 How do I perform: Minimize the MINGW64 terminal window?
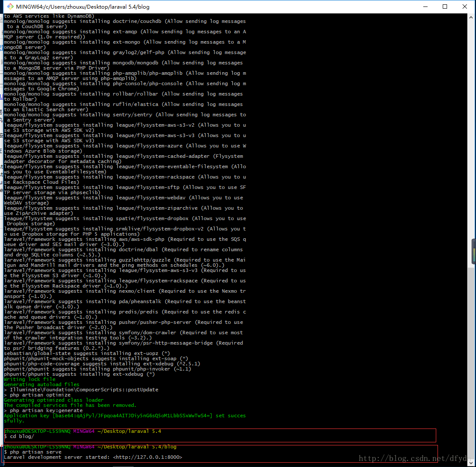click(425, 6)
